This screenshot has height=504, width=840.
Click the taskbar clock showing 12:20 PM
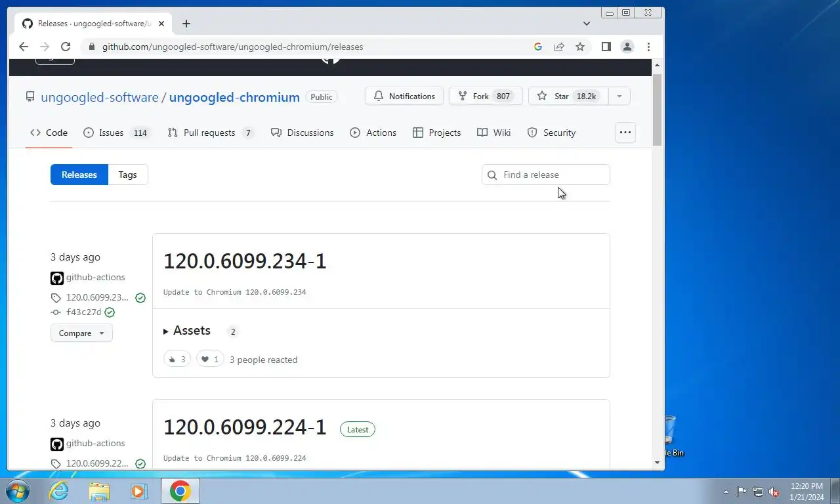click(x=807, y=492)
